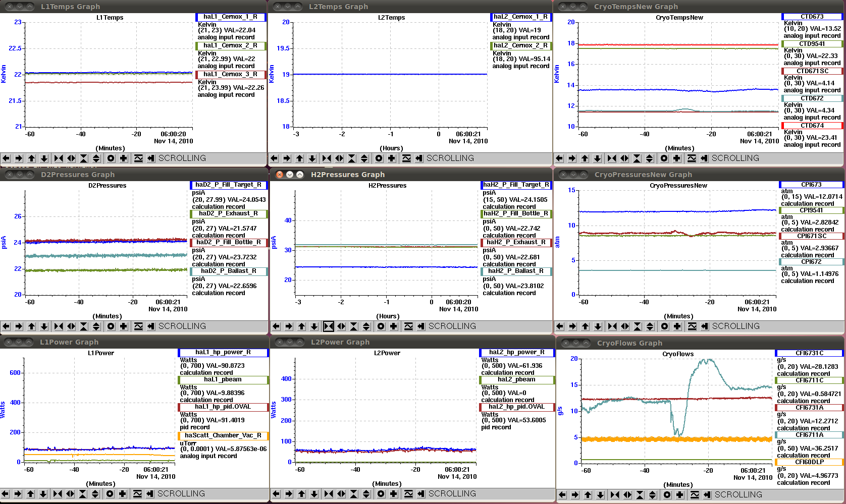Click circle auto-scale icon in H2Pressures Graph
This screenshot has width=846, height=504.
click(381, 326)
